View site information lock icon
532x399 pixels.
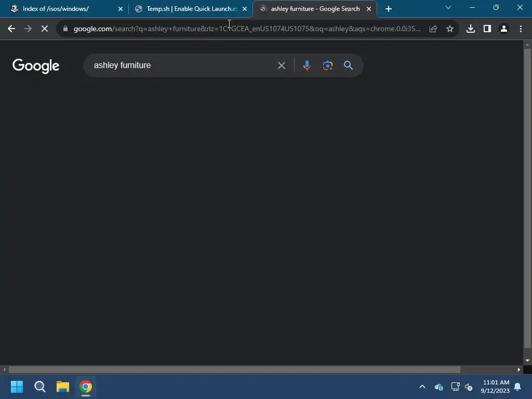coord(65,29)
